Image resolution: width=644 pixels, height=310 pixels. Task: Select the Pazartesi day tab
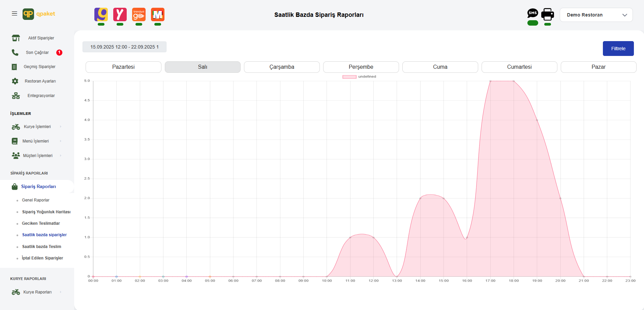pos(123,67)
